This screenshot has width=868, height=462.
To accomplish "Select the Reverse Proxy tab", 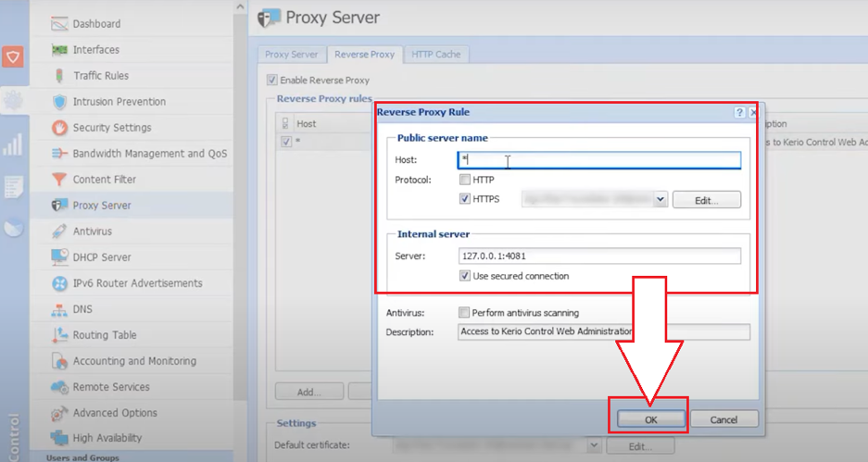I will pos(364,55).
